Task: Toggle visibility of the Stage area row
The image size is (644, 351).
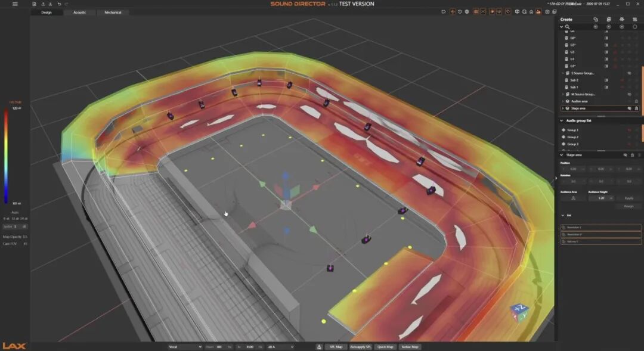Action: 629,108
